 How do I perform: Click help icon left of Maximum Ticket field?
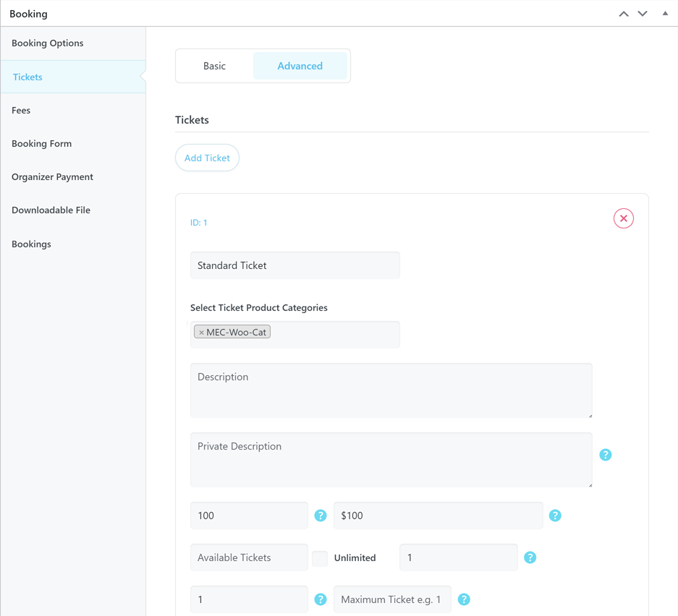[321, 599]
